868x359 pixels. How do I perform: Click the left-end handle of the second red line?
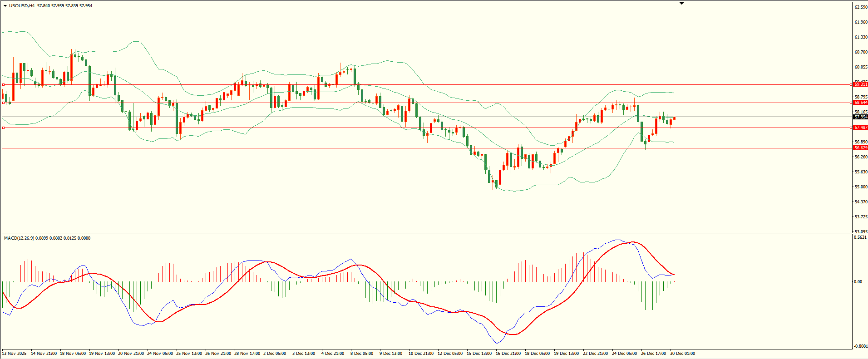coord(4,103)
